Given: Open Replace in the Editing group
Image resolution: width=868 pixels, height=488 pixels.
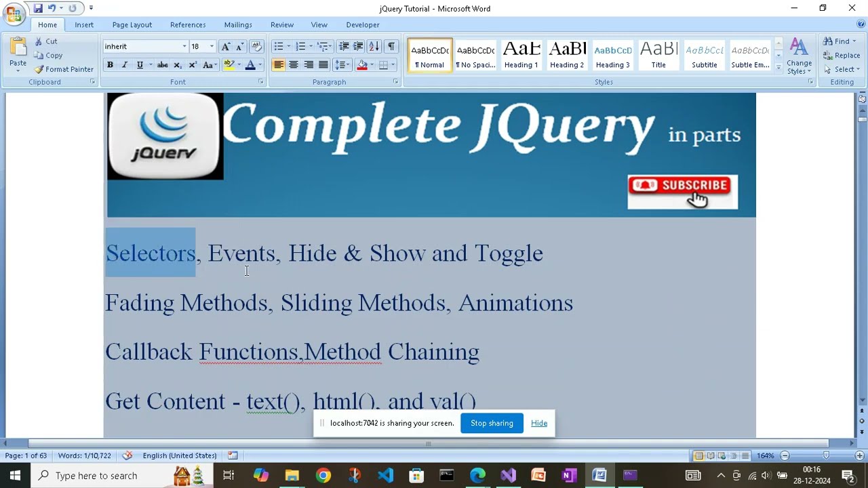Looking at the screenshot, I should point(842,56).
